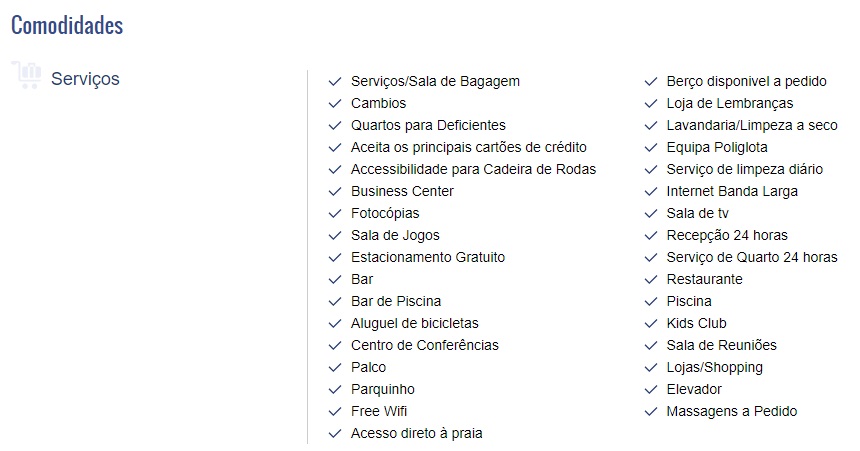Click the checkmark icon next to Free Wifi
The height and width of the screenshot is (451, 860).
tap(335, 411)
